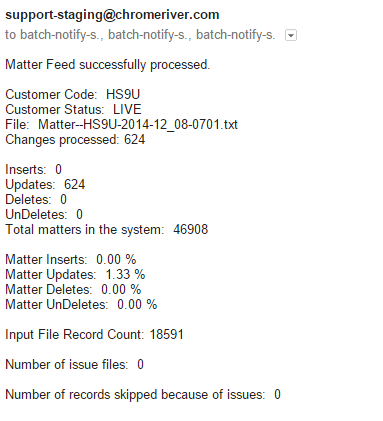Click the 'Matter Updates: 1.33 %' line

coord(75,275)
